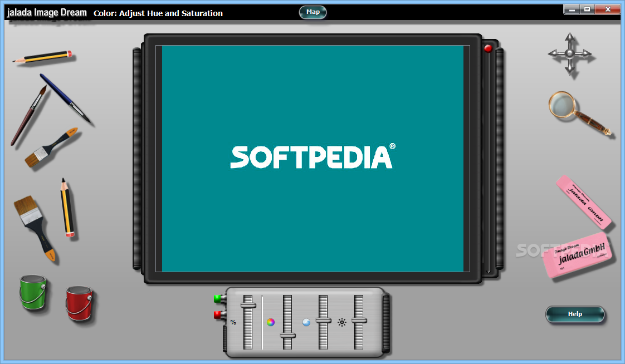Maximize the jalada Image Dream window
The image size is (625, 364).
587,9
